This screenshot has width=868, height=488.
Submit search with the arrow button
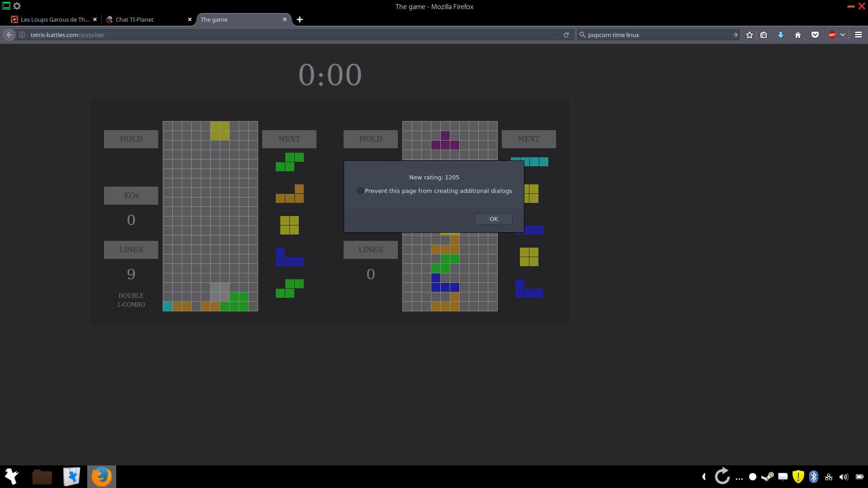[x=735, y=35]
